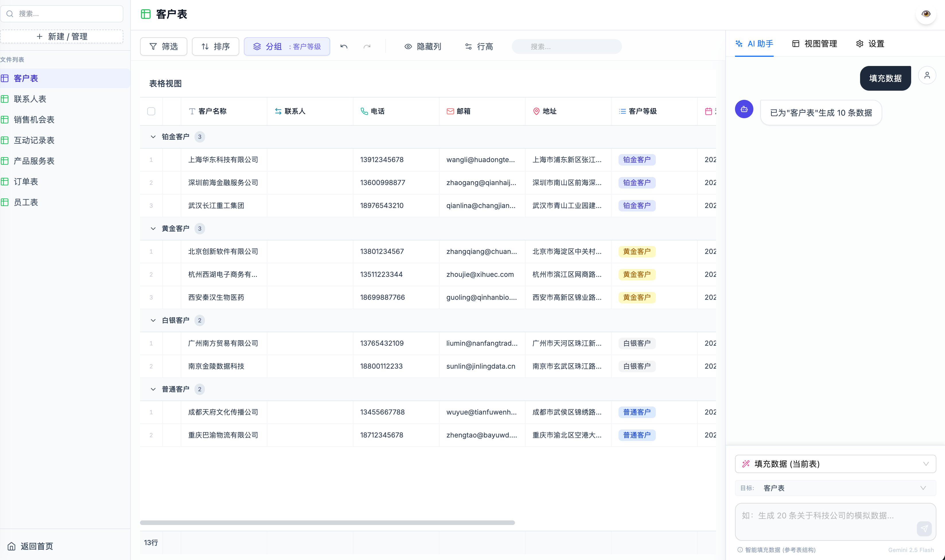Collapse the 普通客户 group
The width and height of the screenshot is (945, 560).
pos(153,389)
